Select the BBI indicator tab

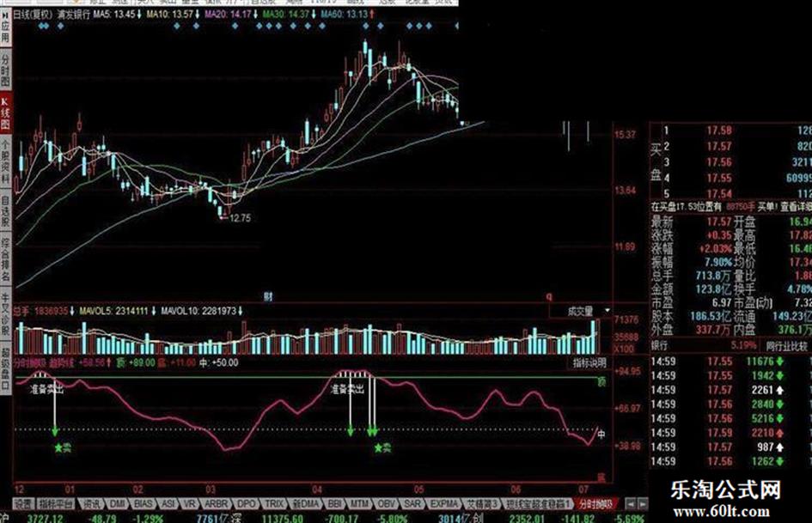(335, 504)
